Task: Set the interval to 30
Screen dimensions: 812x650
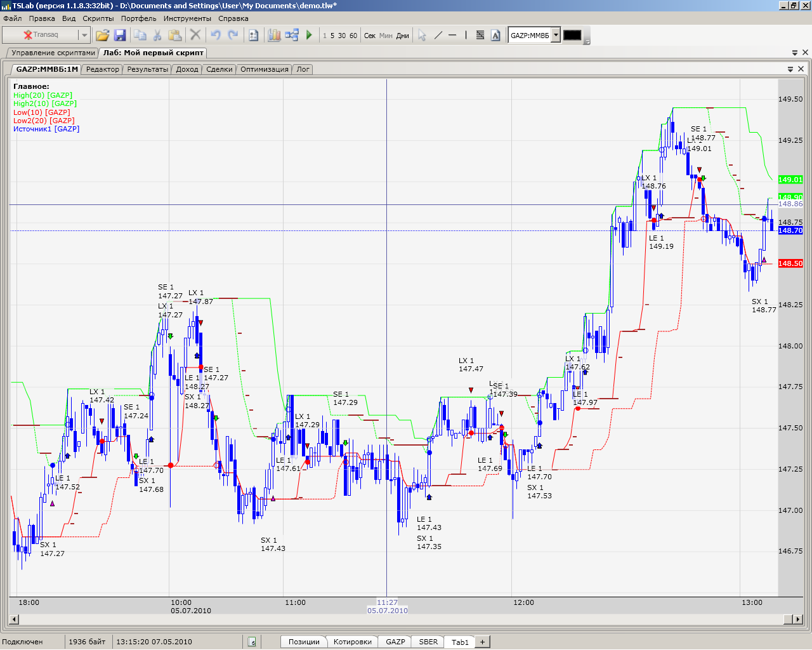Action: 342,36
